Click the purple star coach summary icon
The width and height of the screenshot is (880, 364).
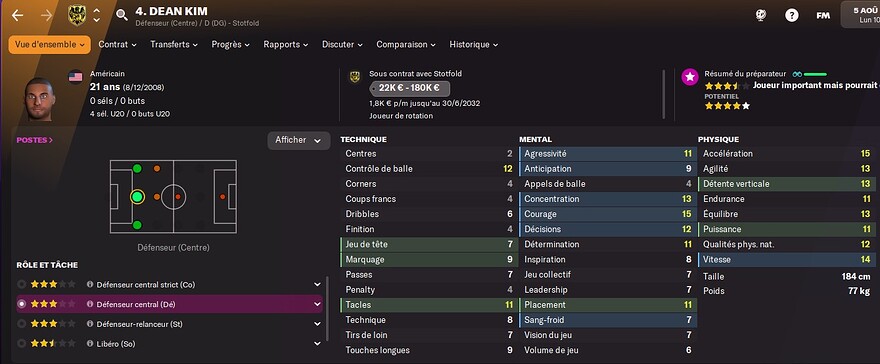click(690, 77)
